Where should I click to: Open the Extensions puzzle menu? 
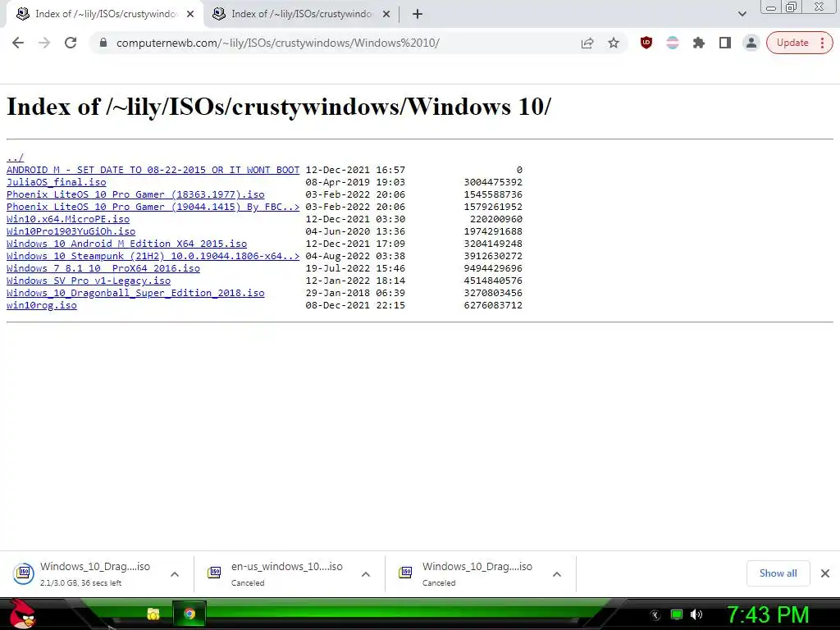(699, 43)
